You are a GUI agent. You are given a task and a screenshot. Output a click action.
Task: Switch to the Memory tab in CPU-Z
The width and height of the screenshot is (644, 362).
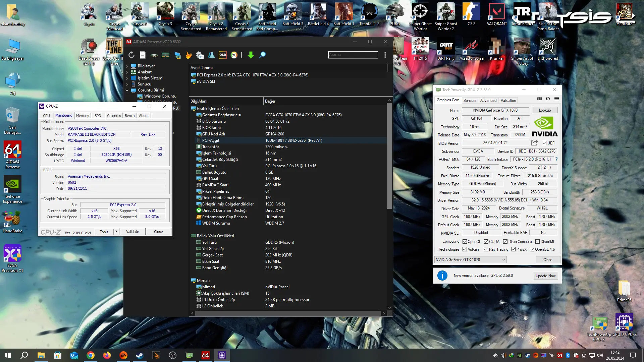(x=83, y=116)
